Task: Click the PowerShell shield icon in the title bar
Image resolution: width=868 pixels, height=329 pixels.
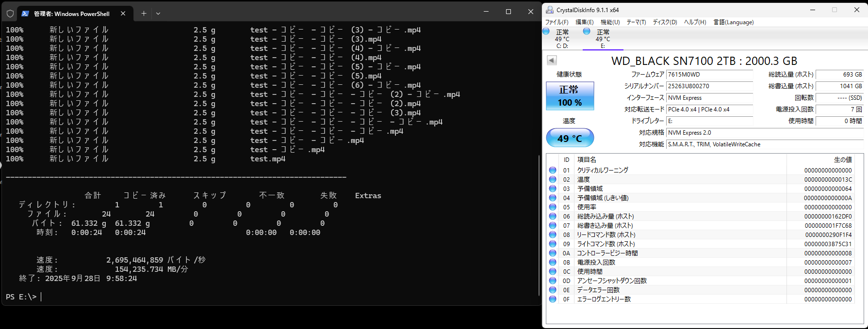Action: tap(10, 14)
